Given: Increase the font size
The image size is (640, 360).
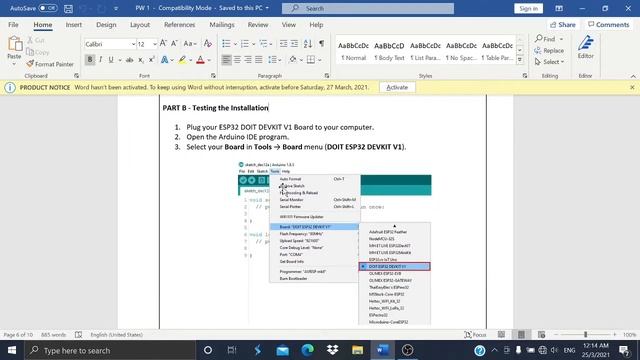Looking at the screenshot, I should (163, 44).
